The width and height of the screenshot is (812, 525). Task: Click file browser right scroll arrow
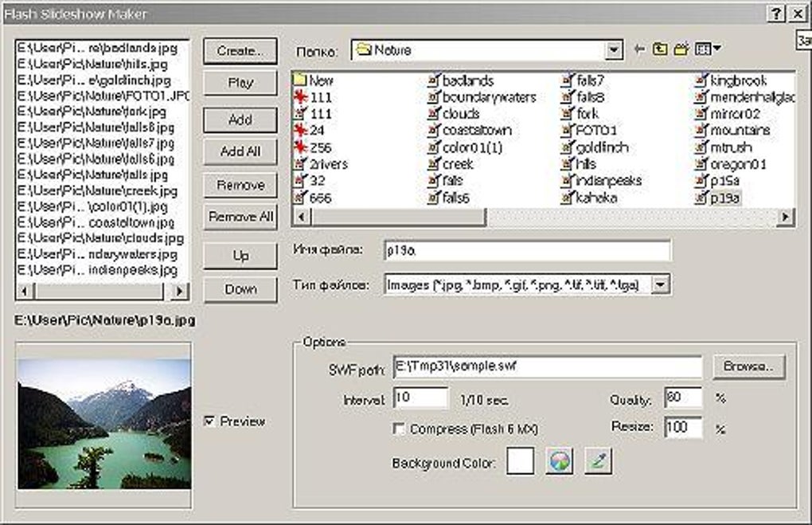[x=786, y=217]
